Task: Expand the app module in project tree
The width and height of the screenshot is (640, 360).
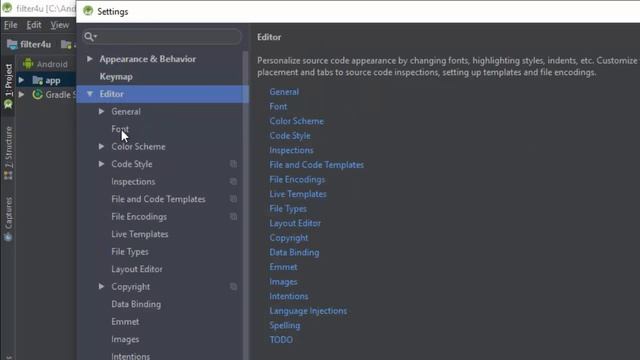Action: [21, 80]
